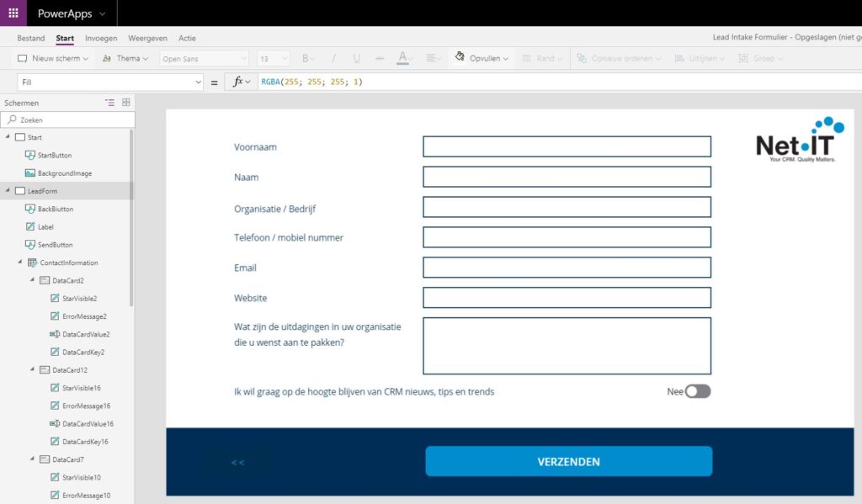The height and width of the screenshot is (504, 862).
Task: Click the Opvullen paint bucket icon
Action: pos(460,58)
